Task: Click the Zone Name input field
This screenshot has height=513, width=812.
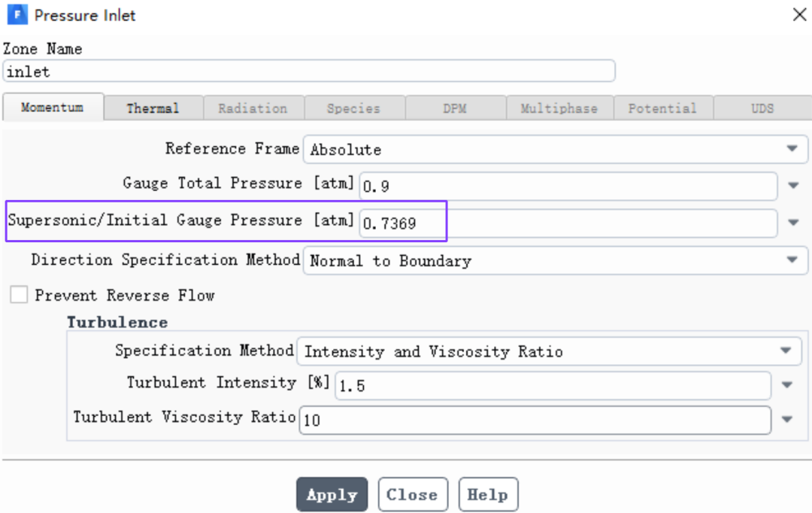Action: pos(309,71)
